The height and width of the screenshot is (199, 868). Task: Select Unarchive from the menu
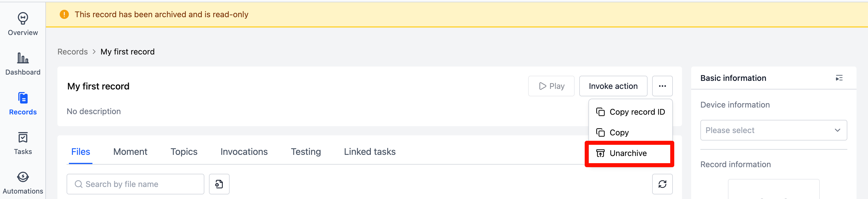[628, 153]
